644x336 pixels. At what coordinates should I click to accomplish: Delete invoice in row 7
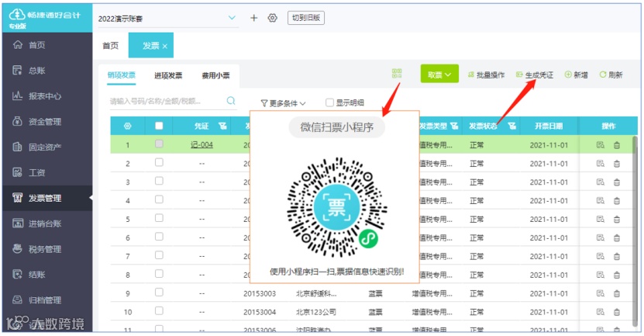pyautogui.click(x=617, y=256)
